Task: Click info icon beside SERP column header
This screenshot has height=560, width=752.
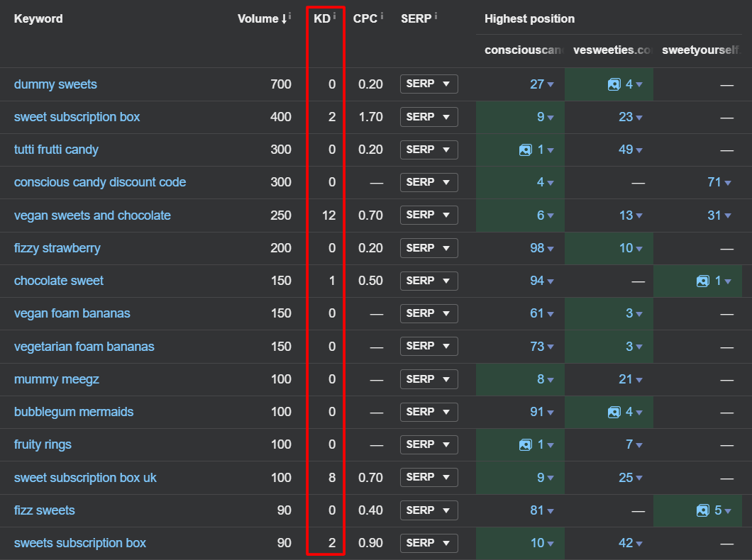Action: (436, 16)
